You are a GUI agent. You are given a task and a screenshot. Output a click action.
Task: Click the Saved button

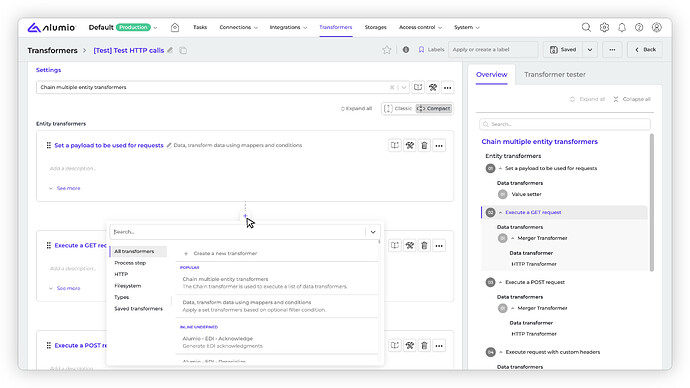(563, 50)
